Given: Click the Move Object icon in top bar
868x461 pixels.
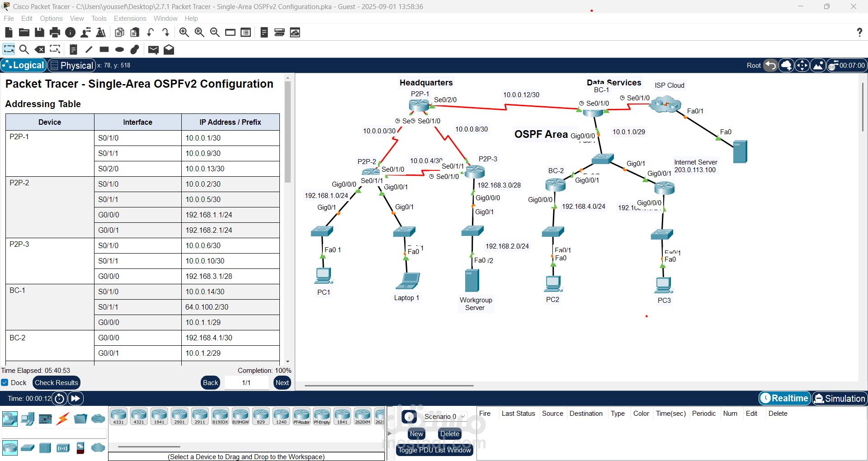Looking at the screenshot, I should point(802,66).
